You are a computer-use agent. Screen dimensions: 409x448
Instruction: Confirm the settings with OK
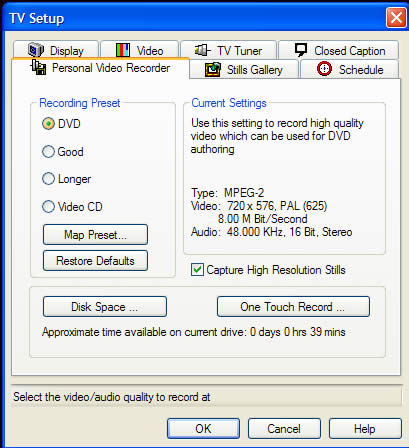203,429
